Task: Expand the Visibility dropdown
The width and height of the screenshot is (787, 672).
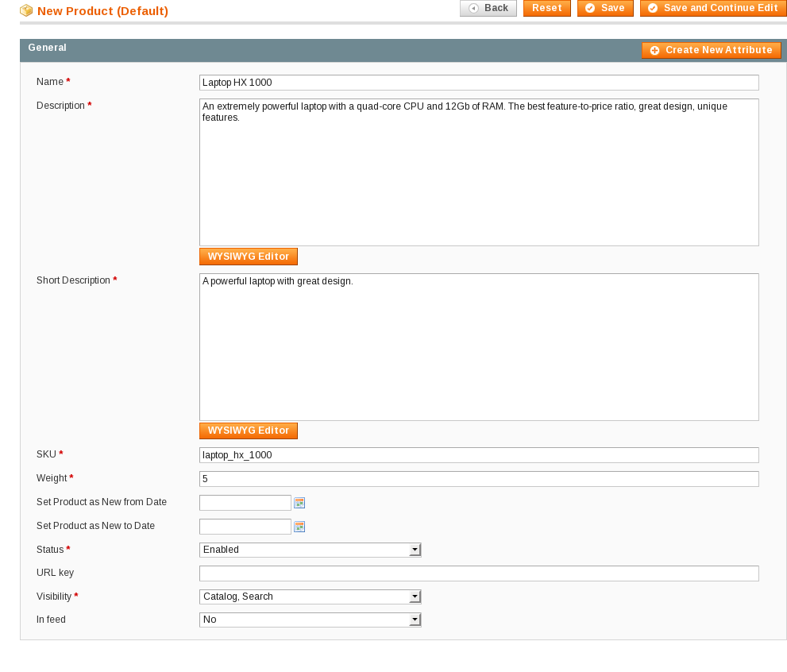Action: tap(311, 597)
